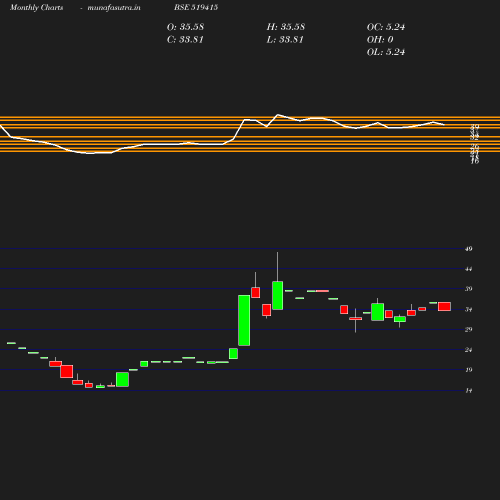Select the O: 35.58 open value
The image size is (500, 500).
[x=185, y=27]
